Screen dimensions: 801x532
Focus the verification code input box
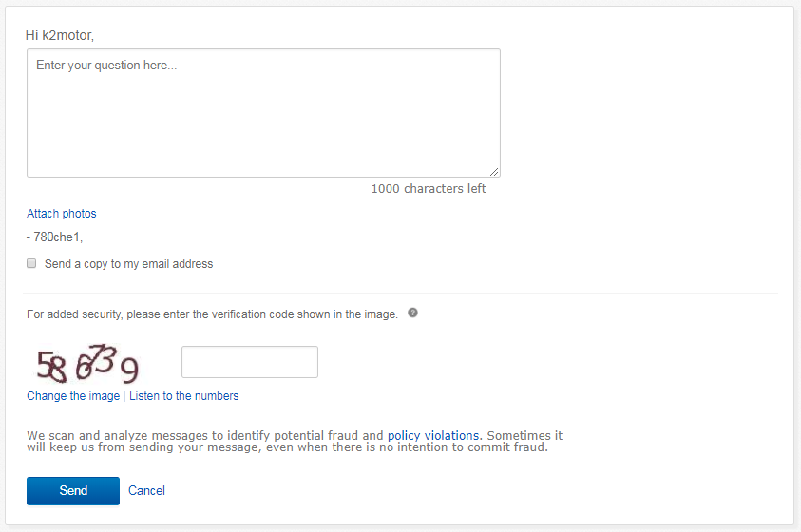(x=249, y=362)
